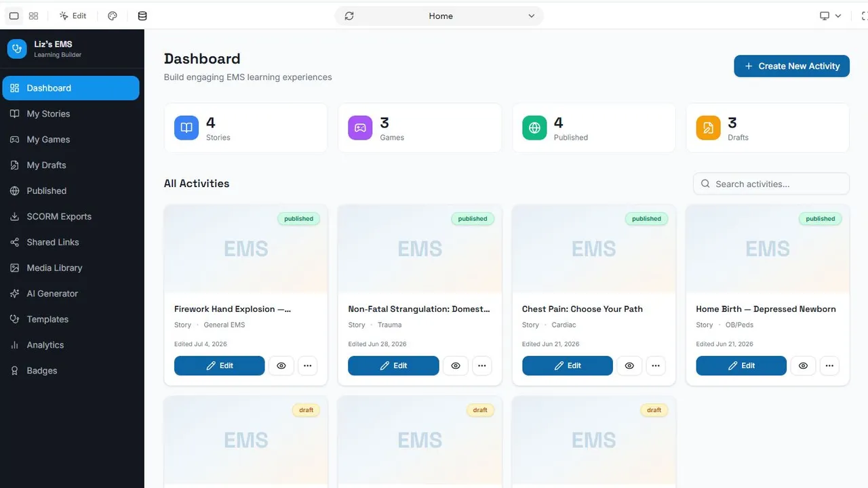The image size is (868, 488).
Task: Click the blue Stories book icon
Action: (186, 128)
